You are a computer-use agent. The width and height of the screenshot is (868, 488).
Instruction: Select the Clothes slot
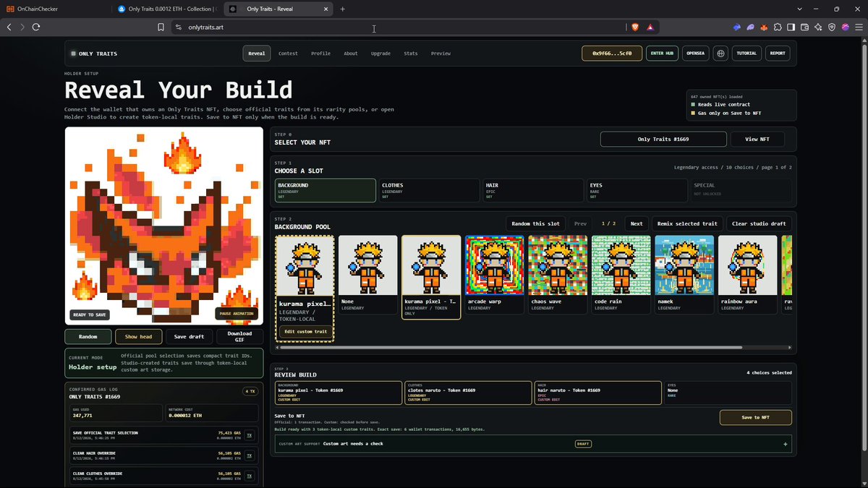click(429, 190)
